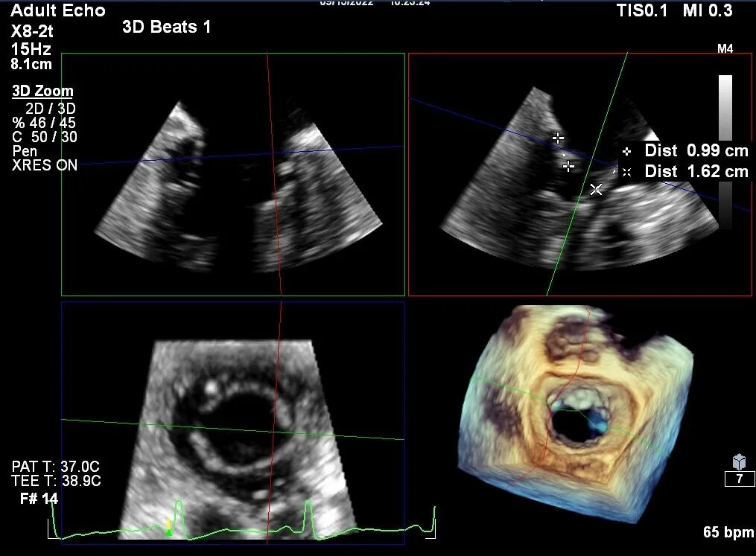756x556 pixels.
Task: Click the MI 0.3 mechanical index
Action: pyautogui.click(x=708, y=10)
